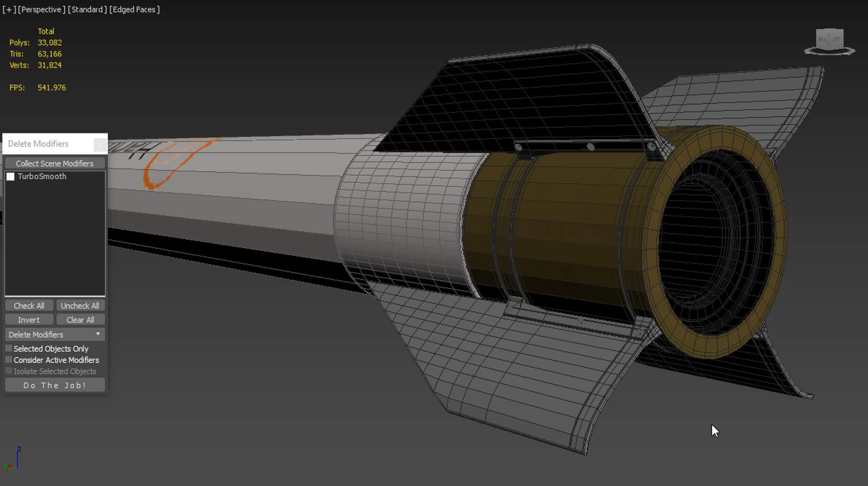
Task: Open the [+] viewport general menu
Action: point(9,10)
